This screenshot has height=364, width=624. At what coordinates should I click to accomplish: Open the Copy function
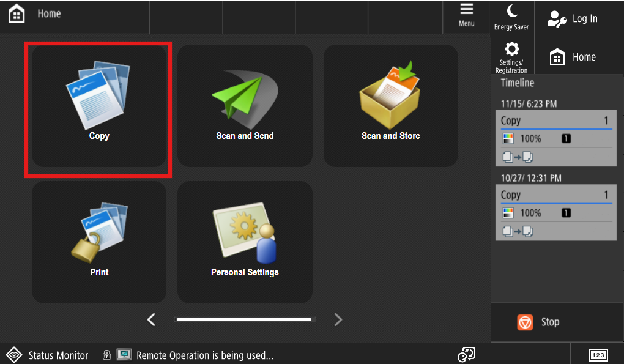98,106
